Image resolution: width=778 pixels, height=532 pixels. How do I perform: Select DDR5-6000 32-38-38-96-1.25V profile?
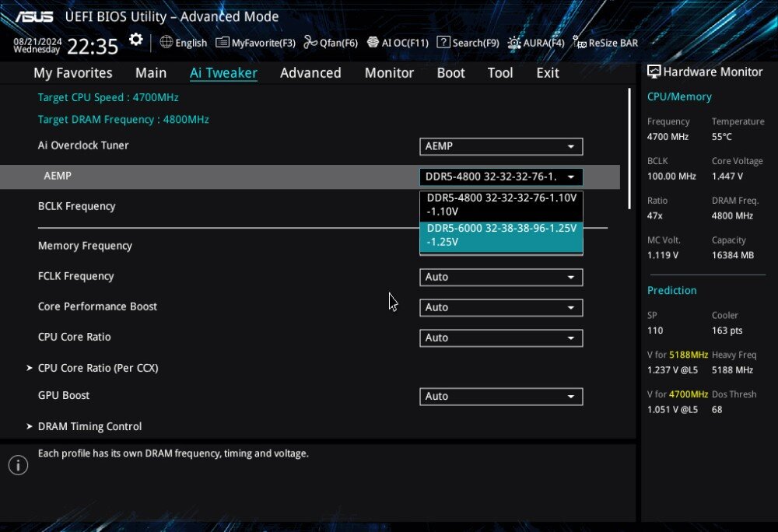[x=501, y=235]
